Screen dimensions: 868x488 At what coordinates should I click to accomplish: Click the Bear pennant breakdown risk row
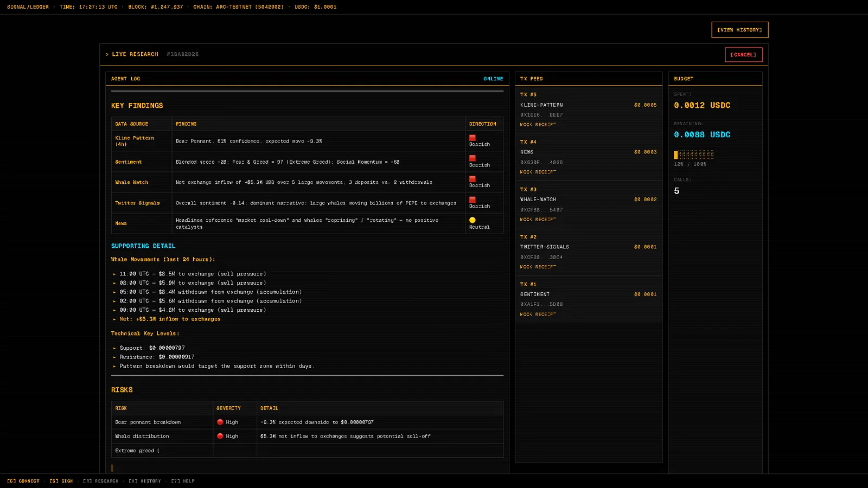pyautogui.click(x=307, y=422)
